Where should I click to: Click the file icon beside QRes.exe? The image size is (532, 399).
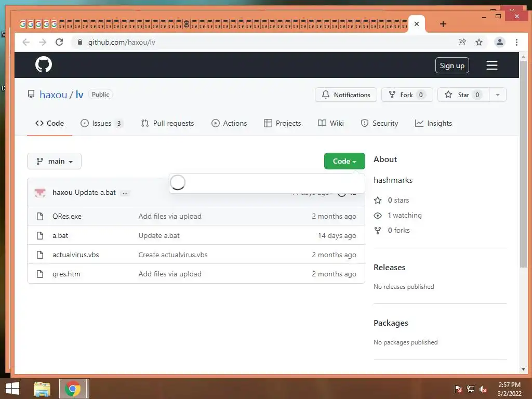pos(40,216)
